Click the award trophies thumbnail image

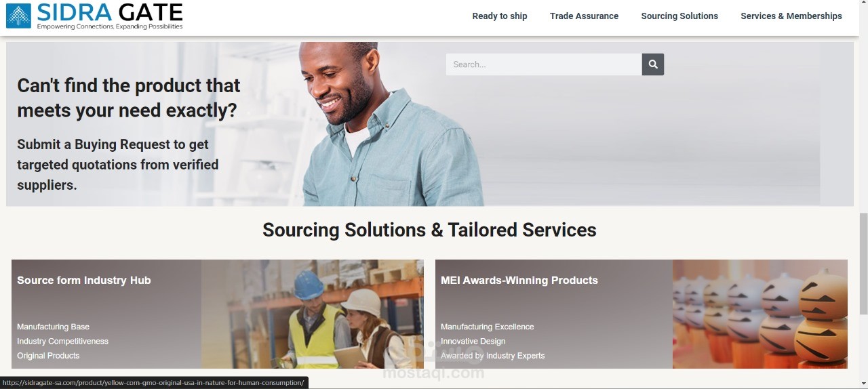[760, 314]
